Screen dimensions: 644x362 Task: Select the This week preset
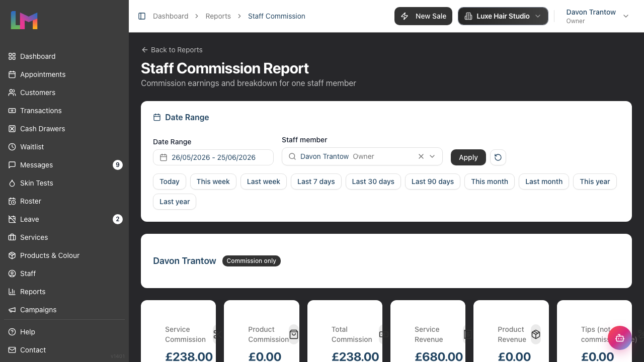(213, 182)
